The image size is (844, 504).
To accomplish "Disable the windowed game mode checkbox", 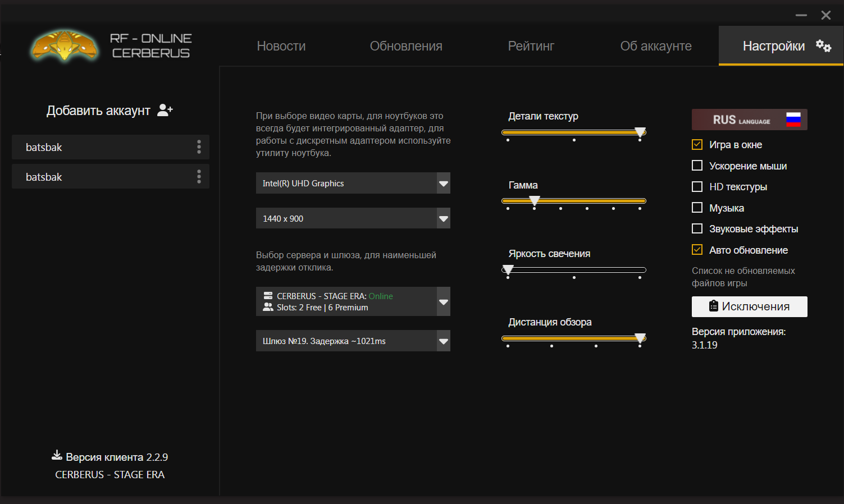I will [697, 145].
